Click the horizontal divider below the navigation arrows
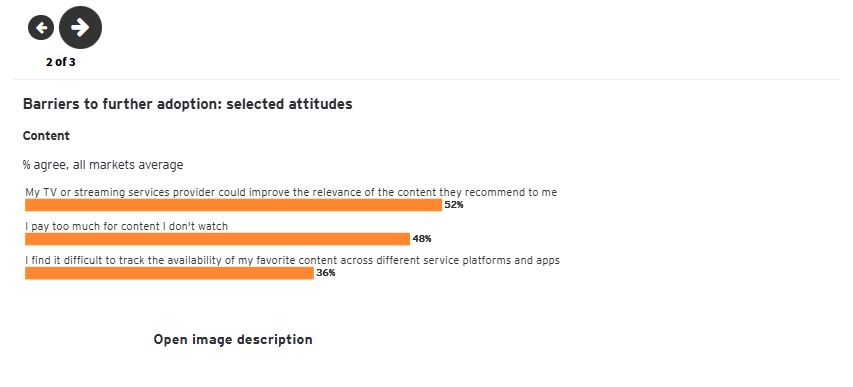 (x=426, y=79)
